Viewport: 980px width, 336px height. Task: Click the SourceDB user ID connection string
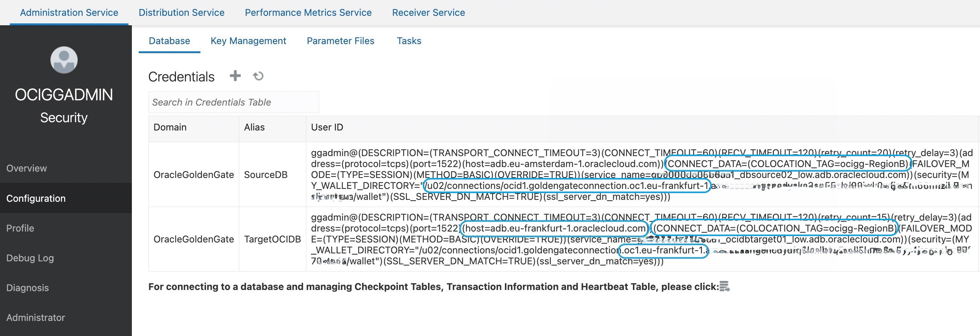[642, 175]
